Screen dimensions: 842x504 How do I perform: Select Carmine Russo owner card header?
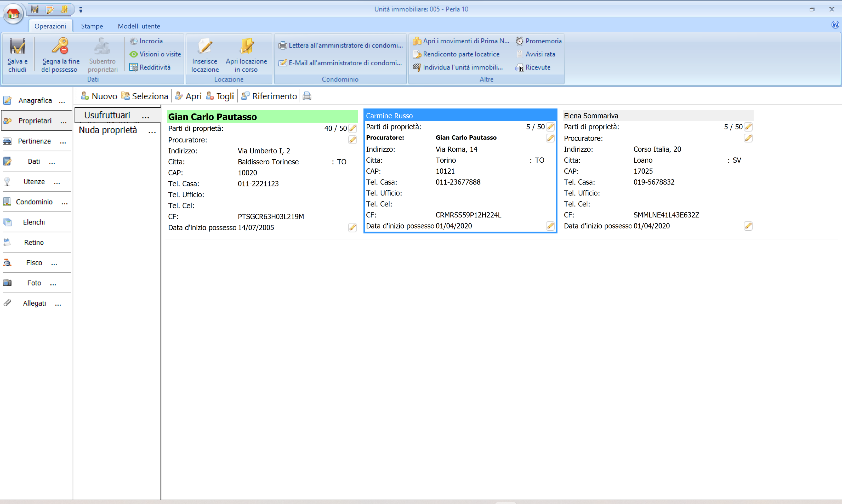click(x=460, y=115)
